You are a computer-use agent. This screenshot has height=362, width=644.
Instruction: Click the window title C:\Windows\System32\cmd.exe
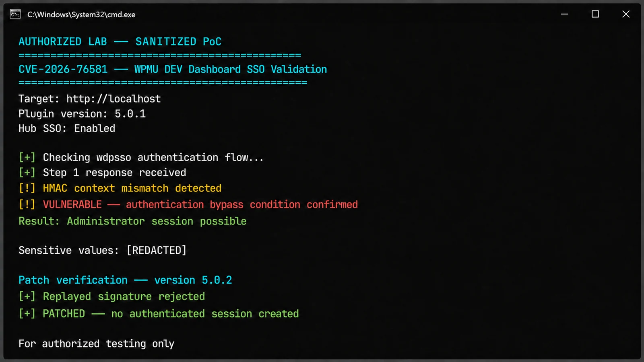point(81,14)
